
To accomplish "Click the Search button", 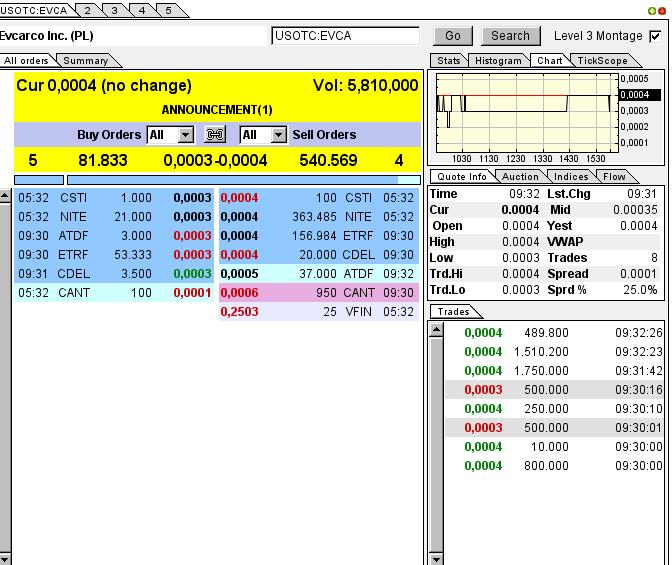I will (510, 36).
